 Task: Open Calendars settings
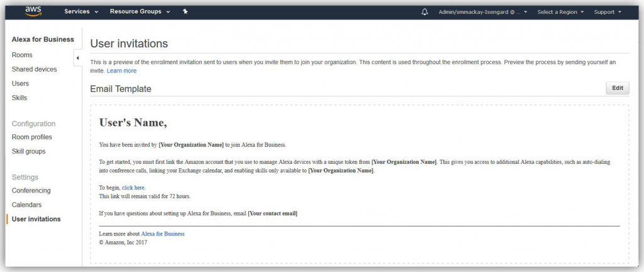[26, 205]
